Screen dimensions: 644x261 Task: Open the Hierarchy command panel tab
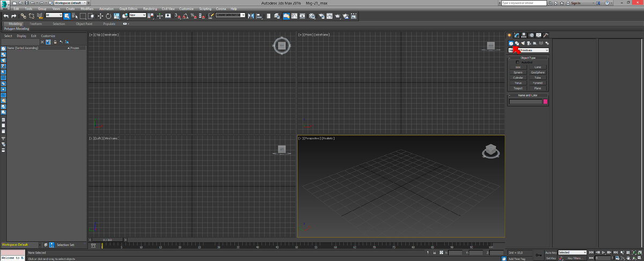coord(524,35)
